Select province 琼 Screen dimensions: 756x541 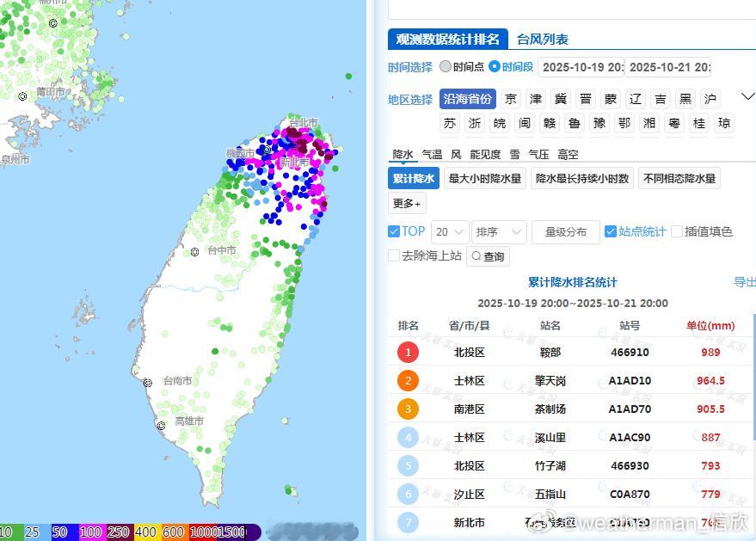[724, 124]
